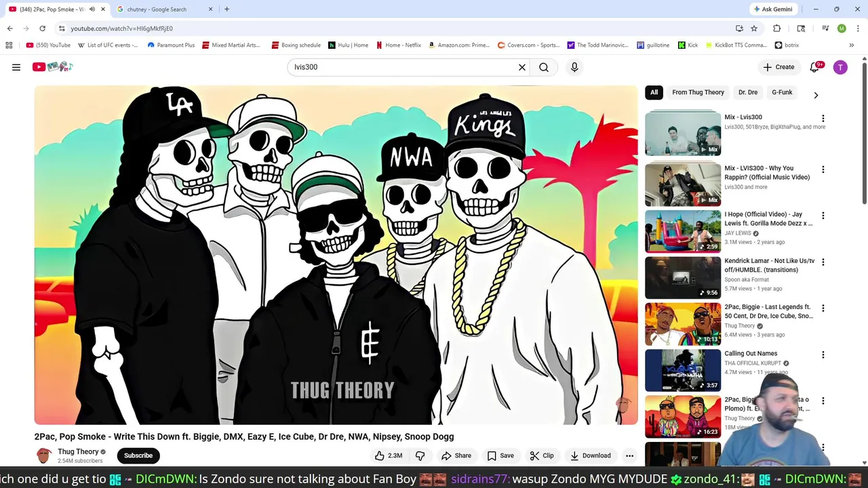Open Chrome extensions puzzle icon

(x=777, y=28)
